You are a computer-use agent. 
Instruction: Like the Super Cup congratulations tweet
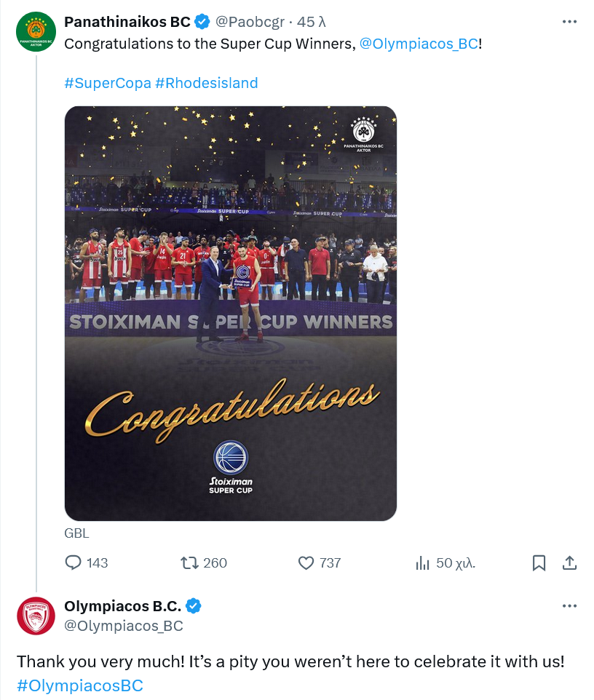(306, 562)
